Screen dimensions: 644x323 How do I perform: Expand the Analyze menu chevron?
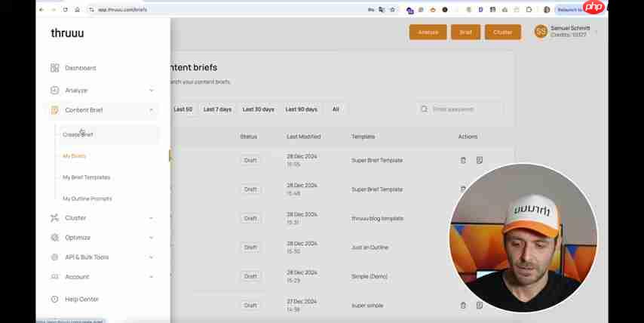click(151, 90)
